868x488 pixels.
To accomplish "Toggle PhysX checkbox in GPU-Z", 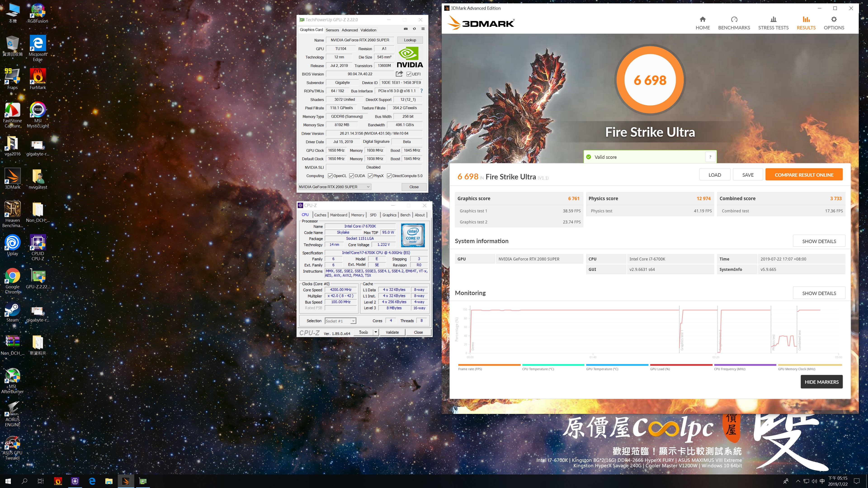I will tap(370, 176).
